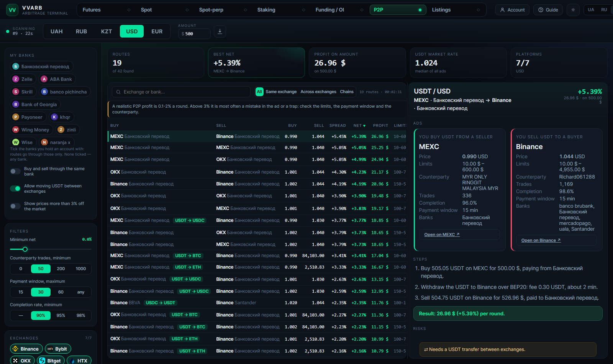
Task: Switch interface language to UA
Action: click(591, 10)
